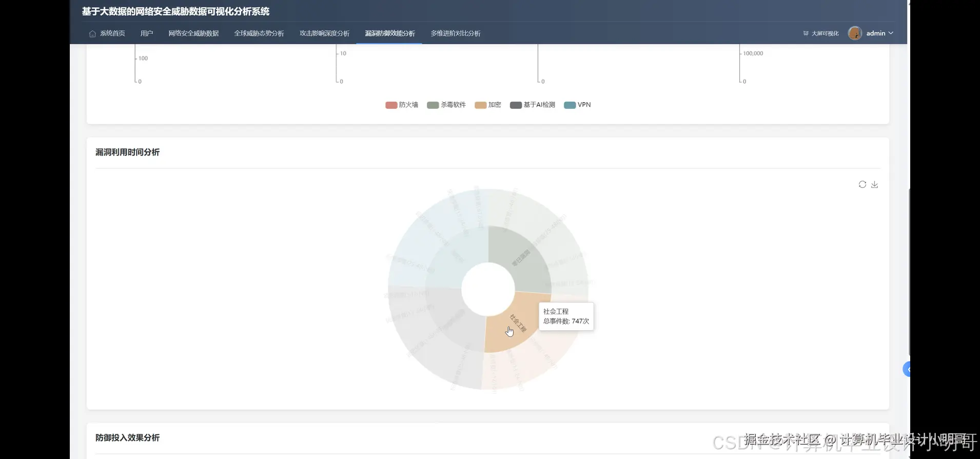The height and width of the screenshot is (459, 980).
Task: Click the sunburst chart restore icon
Action: (x=863, y=184)
